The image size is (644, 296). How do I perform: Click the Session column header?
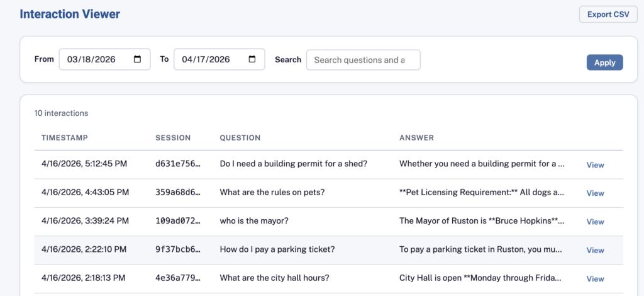tap(173, 138)
